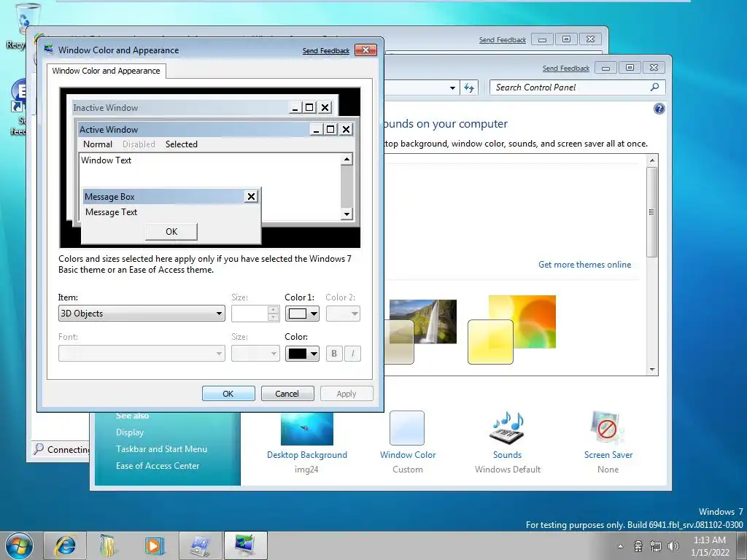Open Display link under See also
The image size is (747, 560).
130,432
